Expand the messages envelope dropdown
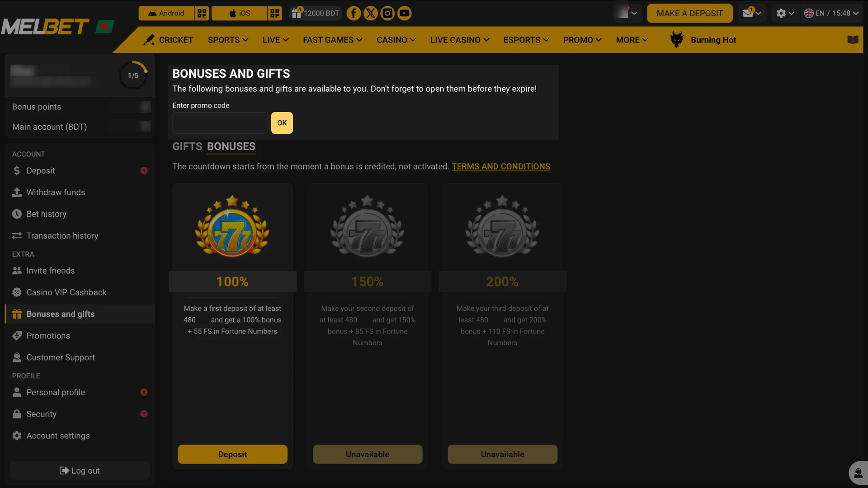The height and width of the screenshot is (488, 868). tap(751, 13)
